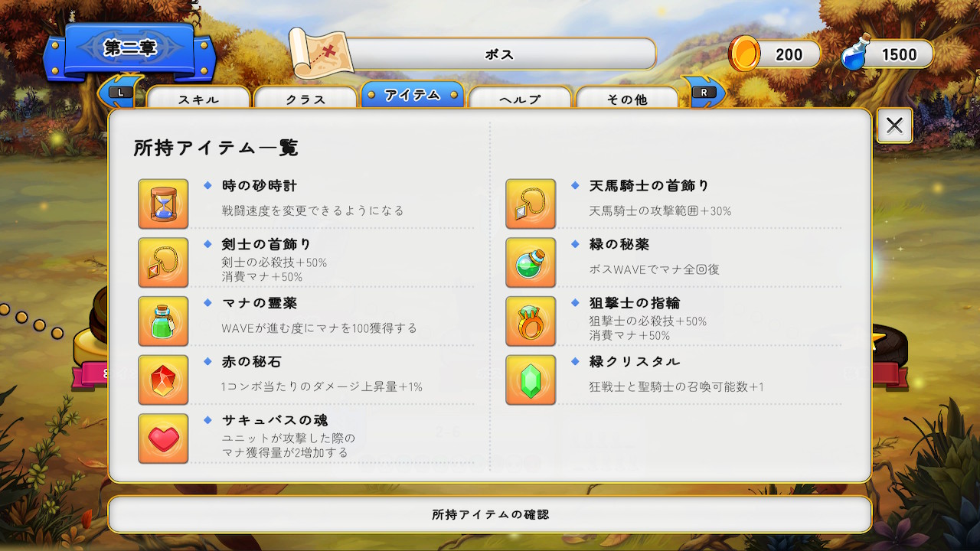Select the サキュバスの魂 heart icon
This screenshot has width=980, height=551.
pos(163,439)
